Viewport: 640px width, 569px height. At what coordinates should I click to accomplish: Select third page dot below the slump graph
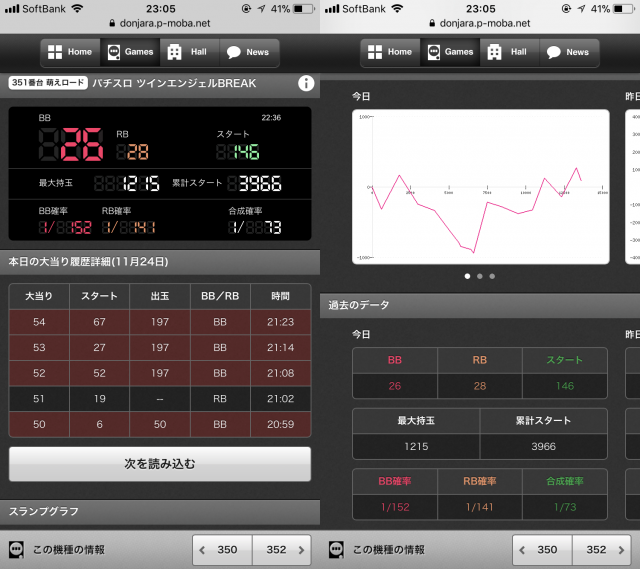click(x=492, y=276)
